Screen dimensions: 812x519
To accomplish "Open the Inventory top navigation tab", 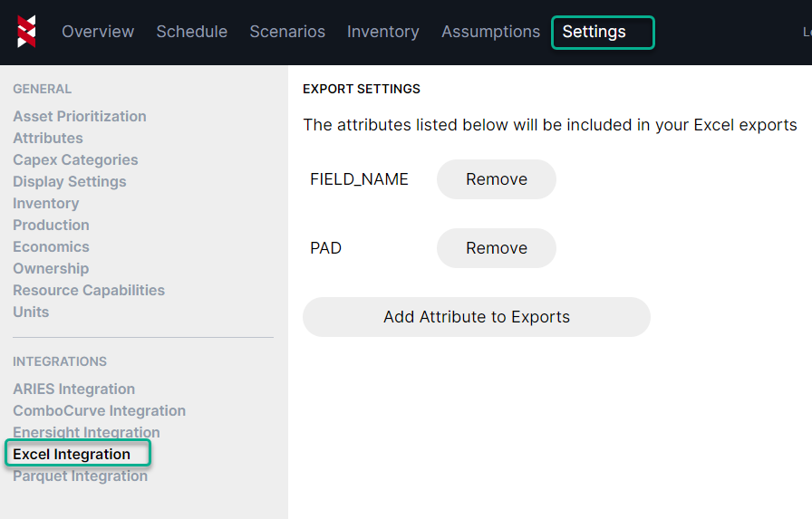I will click(x=382, y=32).
